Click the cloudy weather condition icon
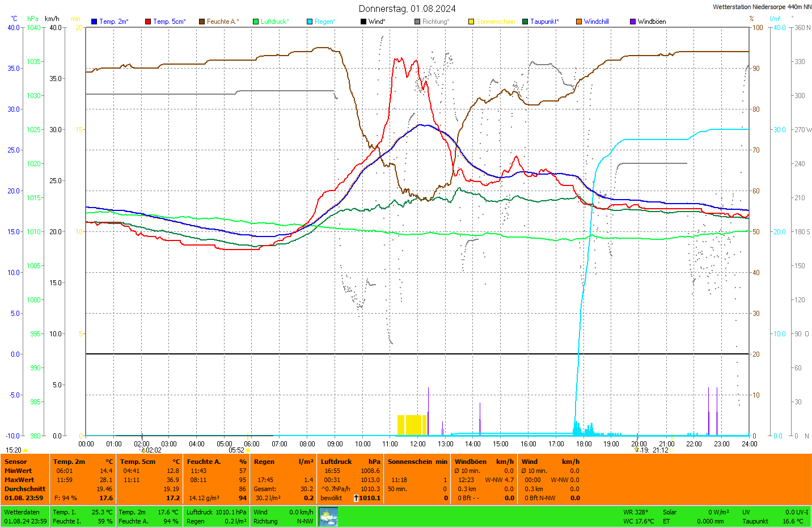 [328, 517]
